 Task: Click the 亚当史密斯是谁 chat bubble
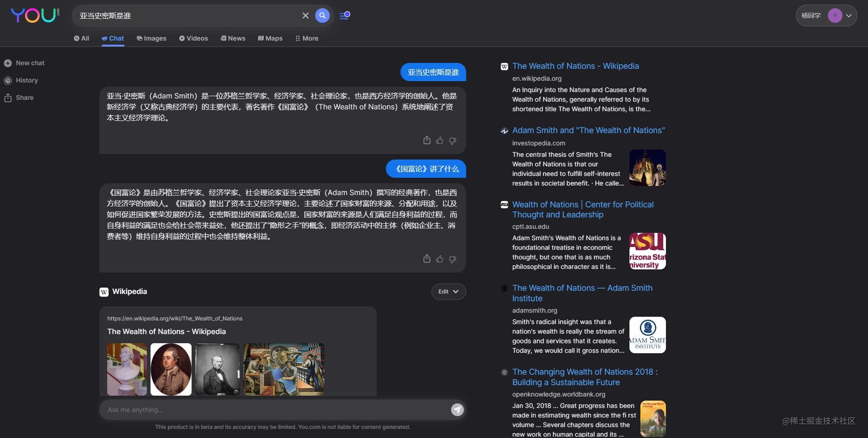(x=433, y=72)
